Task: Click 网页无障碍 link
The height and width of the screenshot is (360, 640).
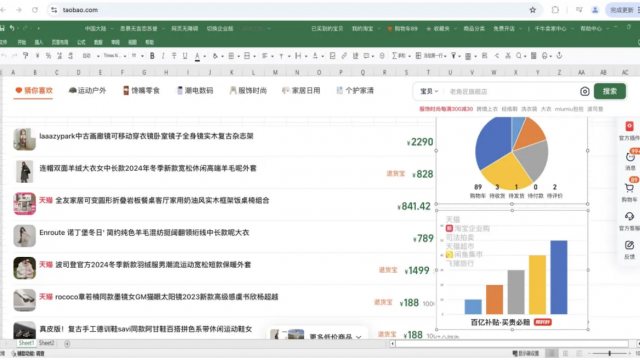Action: click(184, 29)
